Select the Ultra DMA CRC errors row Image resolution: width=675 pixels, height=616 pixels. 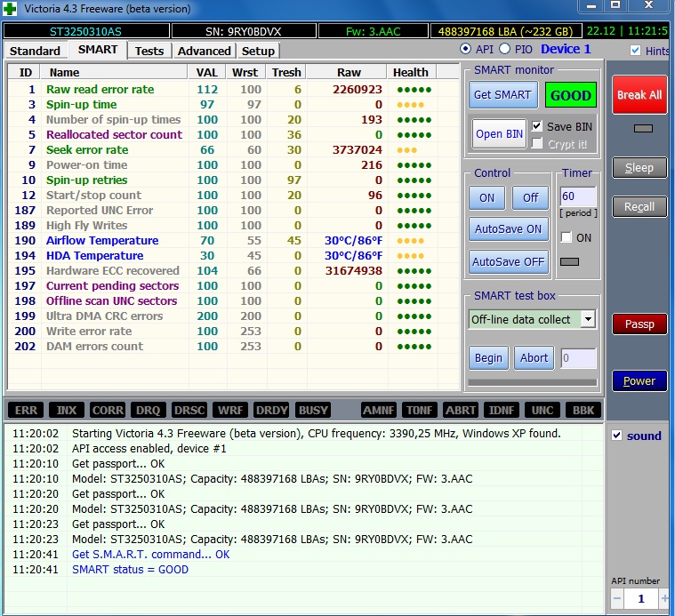tap(234, 316)
